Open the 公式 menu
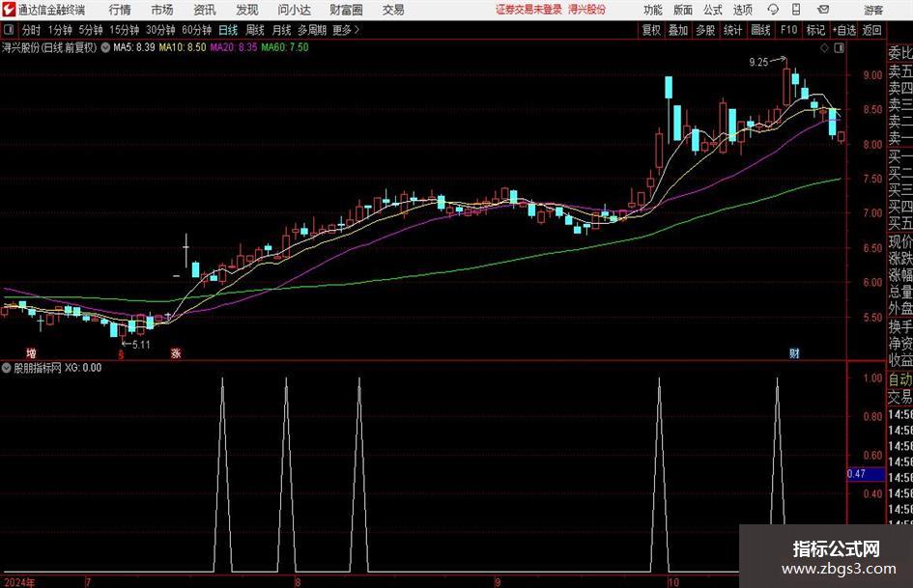Image resolution: width=913 pixels, height=588 pixels. [713, 10]
